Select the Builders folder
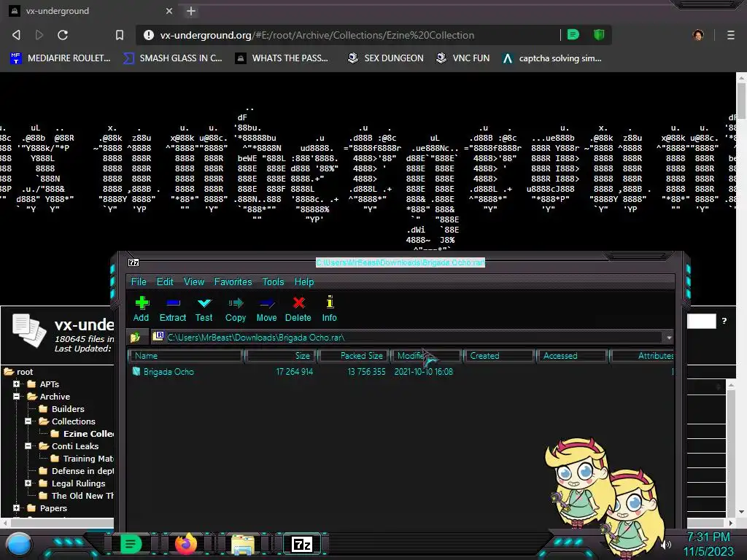This screenshot has width=747, height=560. coord(62,409)
